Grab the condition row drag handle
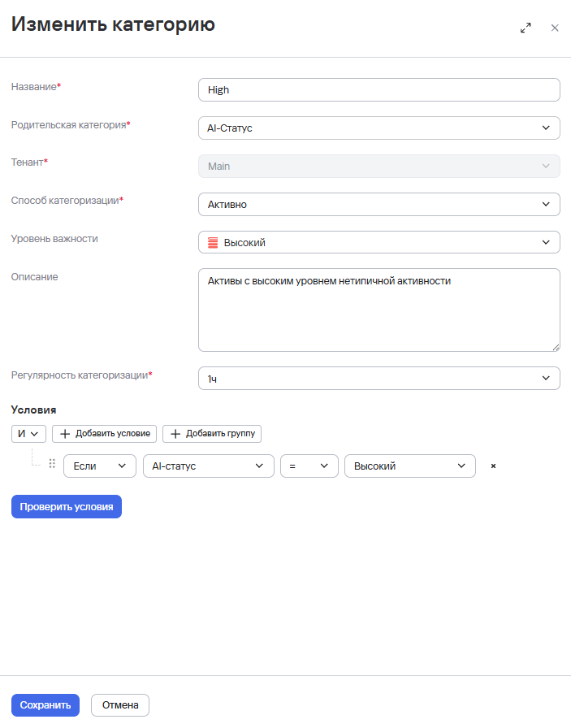Screen dimensions: 571x728 pyautogui.click(x=52, y=463)
